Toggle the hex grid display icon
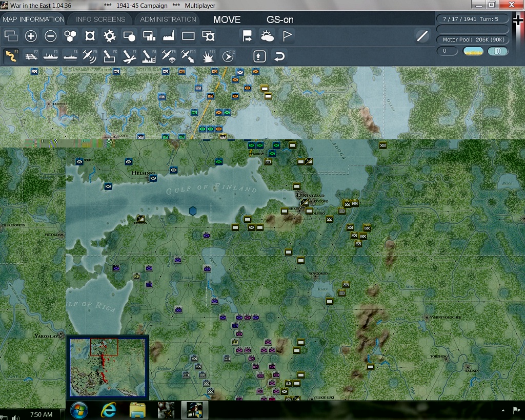Viewport: 525px width, 420px height. click(x=70, y=36)
